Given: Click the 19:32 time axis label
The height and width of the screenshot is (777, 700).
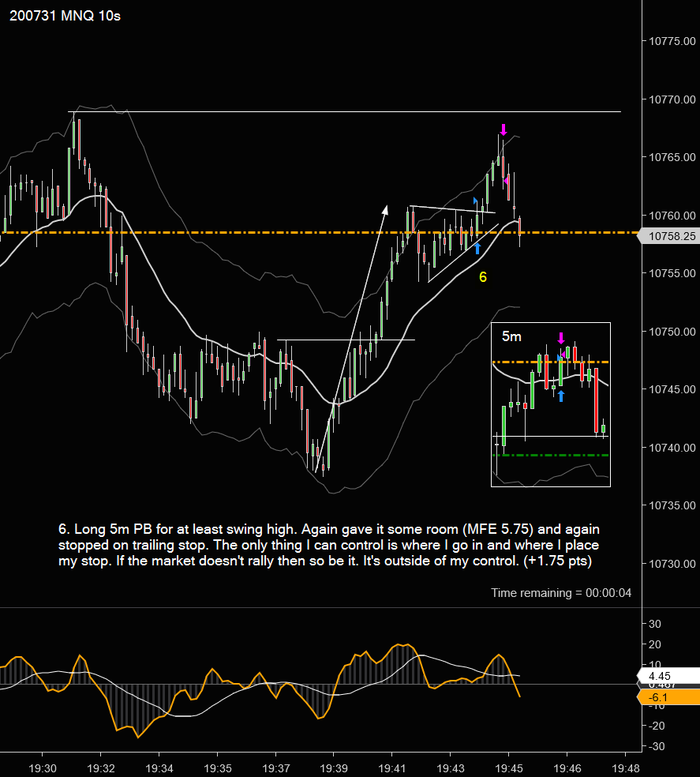Looking at the screenshot, I should (x=100, y=768).
